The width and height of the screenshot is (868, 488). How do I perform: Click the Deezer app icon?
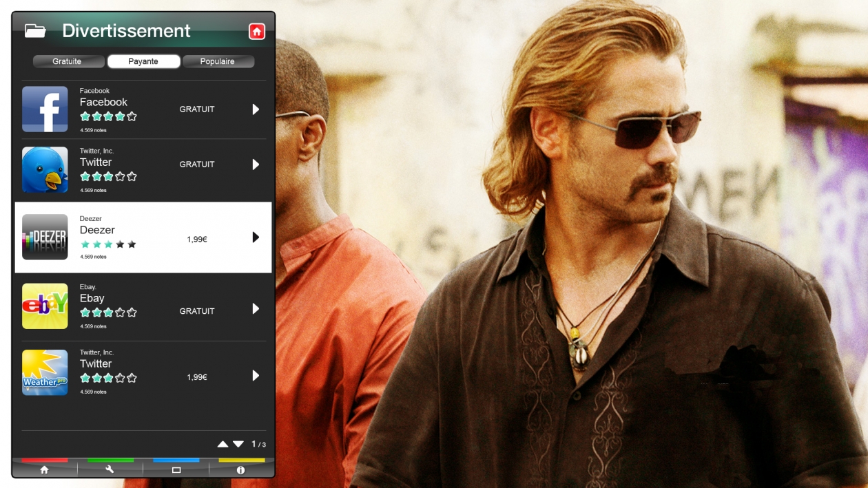(45, 237)
